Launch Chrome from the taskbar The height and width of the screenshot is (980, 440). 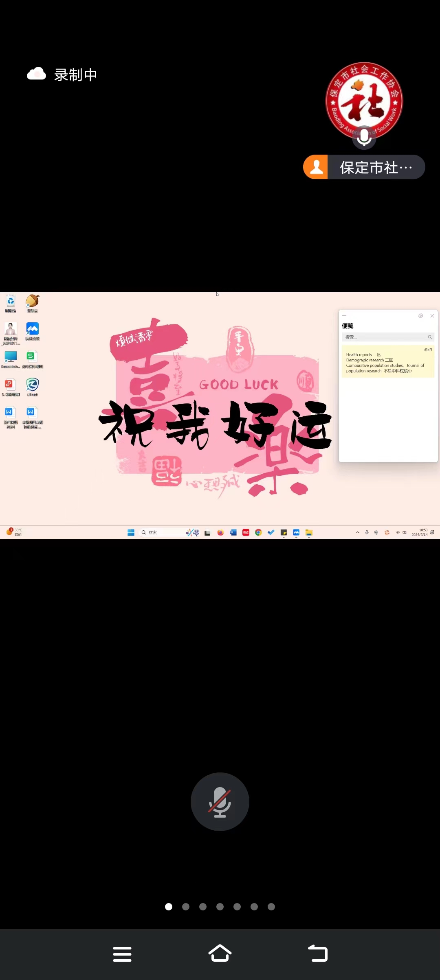[x=258, y=532]
